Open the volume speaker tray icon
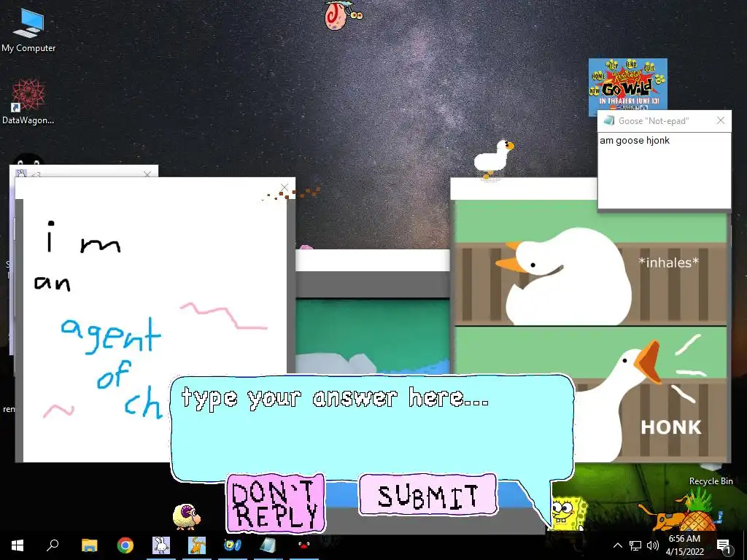Screen dimensions: 747x560 [x=653, y=545]
